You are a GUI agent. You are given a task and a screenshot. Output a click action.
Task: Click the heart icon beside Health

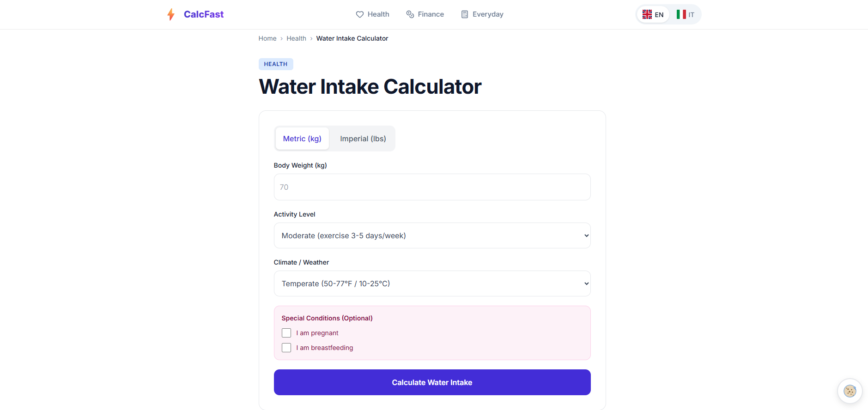360,14
